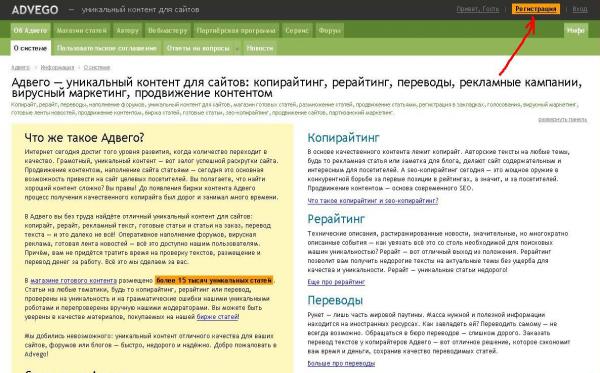Click the main page title beginning Адвего — уникальный контент
Image resolution: width=600 pixels, height=373 pixels.
297,88
